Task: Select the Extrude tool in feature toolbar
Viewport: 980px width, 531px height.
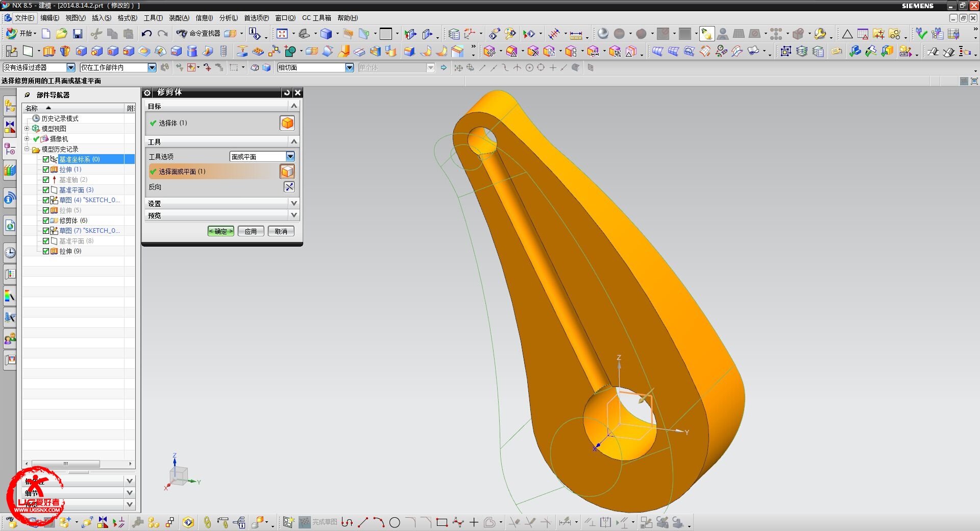Action: pos(48,51)
